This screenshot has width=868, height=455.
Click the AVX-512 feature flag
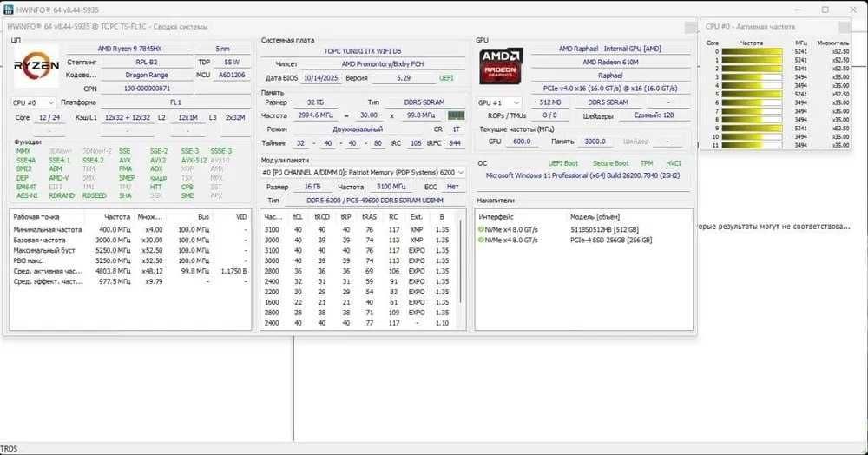point(194,160)
